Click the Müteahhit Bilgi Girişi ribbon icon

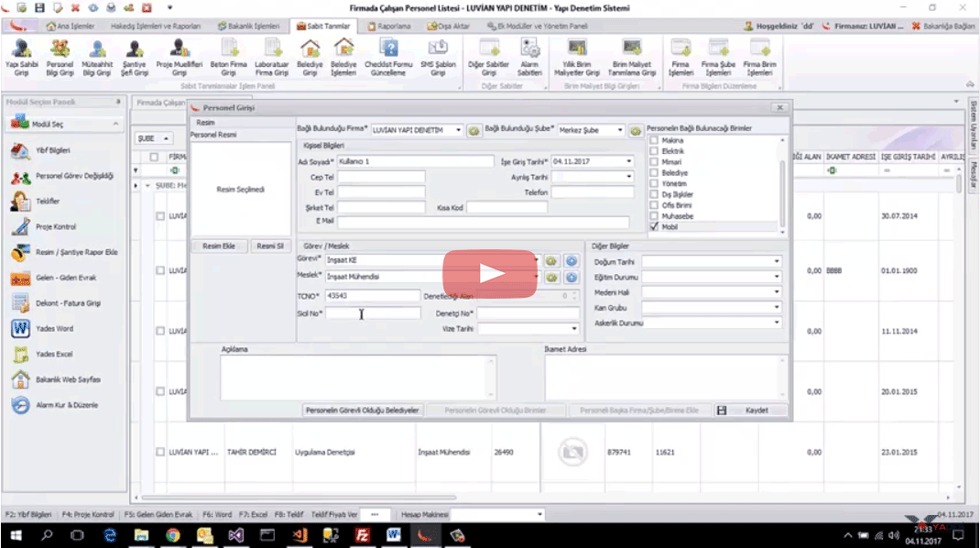[96, 55]
